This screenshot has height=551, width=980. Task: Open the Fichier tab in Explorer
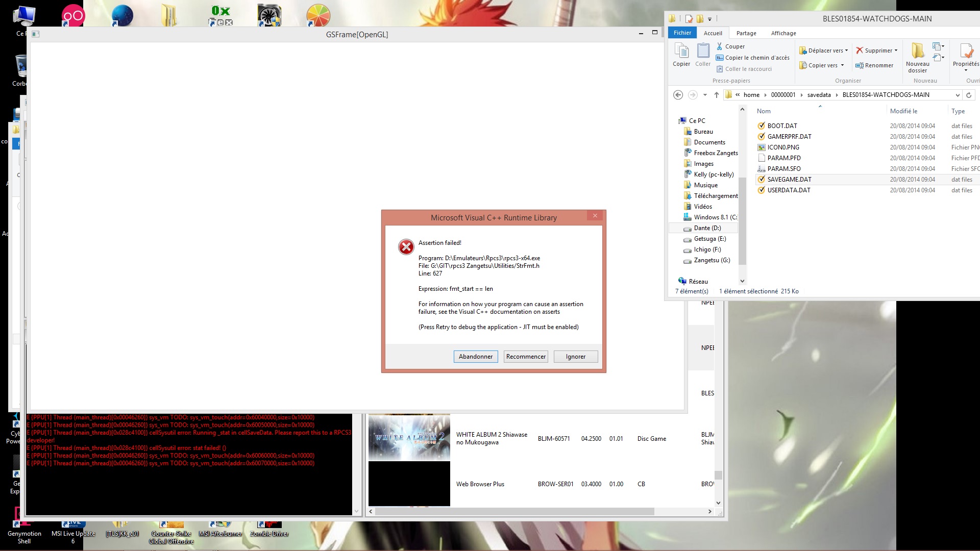pyautogui.click(x=682, y=33)
